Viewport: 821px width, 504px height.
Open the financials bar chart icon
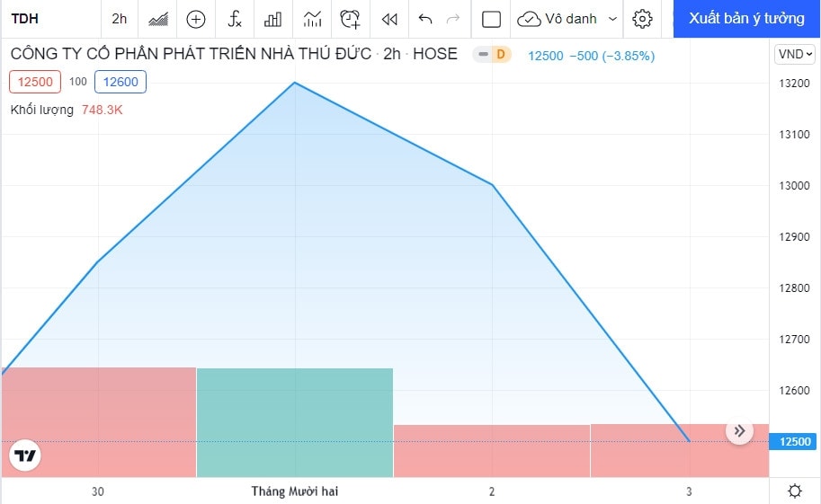pos(272,20)
